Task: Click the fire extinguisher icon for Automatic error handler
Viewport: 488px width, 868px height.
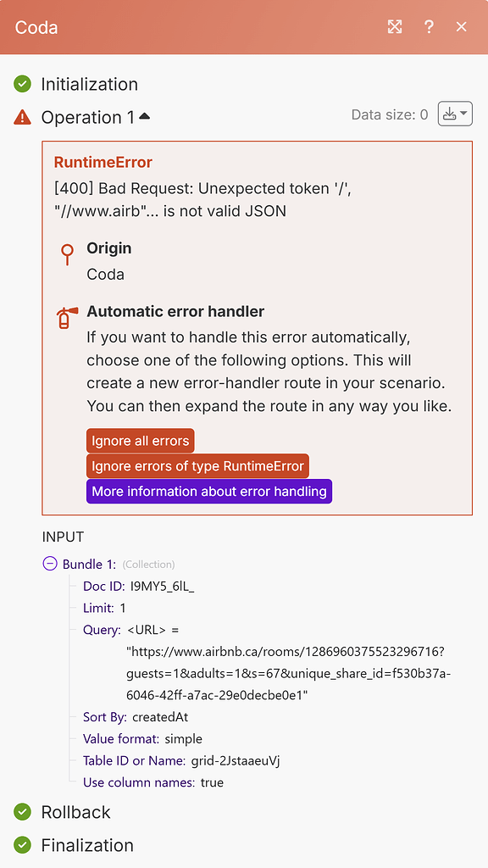Action: [66, 315]
